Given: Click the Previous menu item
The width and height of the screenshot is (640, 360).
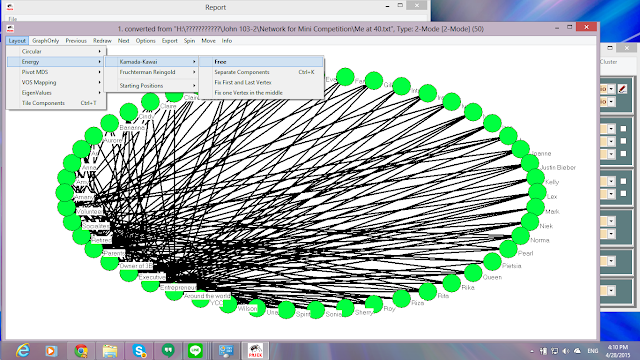Looking at the screenshot, I should 76,41.
